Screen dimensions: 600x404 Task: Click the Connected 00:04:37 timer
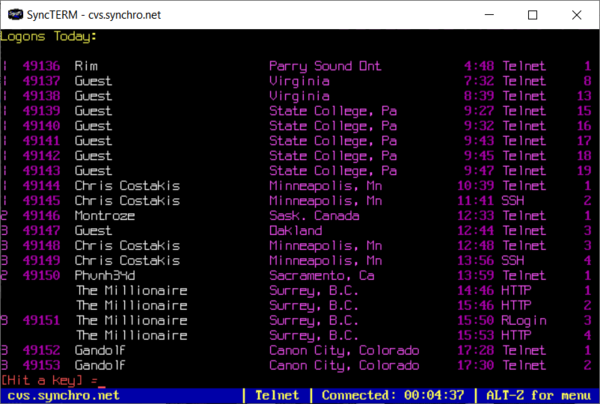[x=393, y=395]
